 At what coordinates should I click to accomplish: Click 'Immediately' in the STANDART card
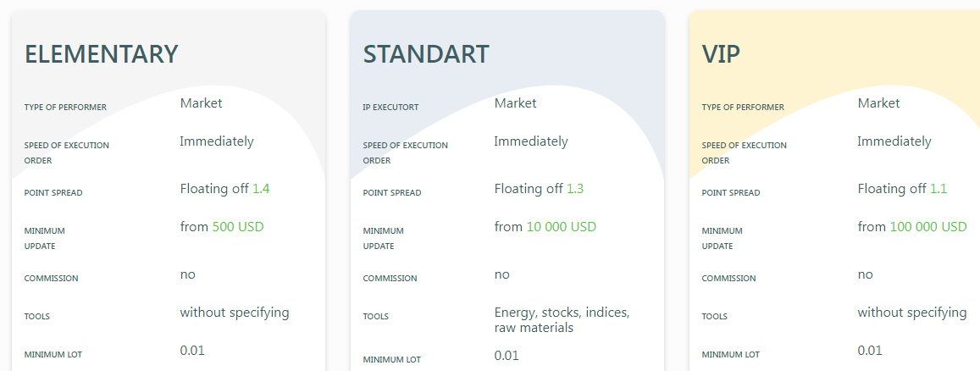point(531,141)
